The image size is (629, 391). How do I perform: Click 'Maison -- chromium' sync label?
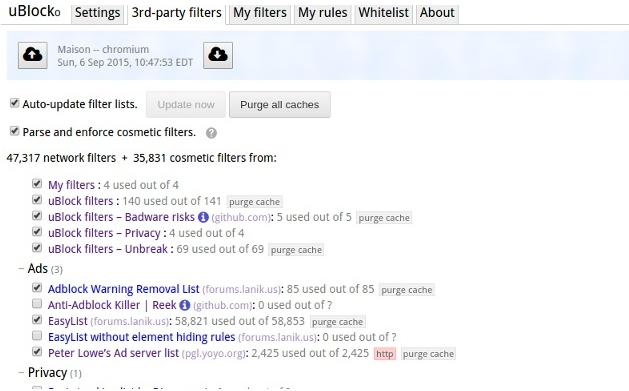pyautogui.click(x=103, y=49)
